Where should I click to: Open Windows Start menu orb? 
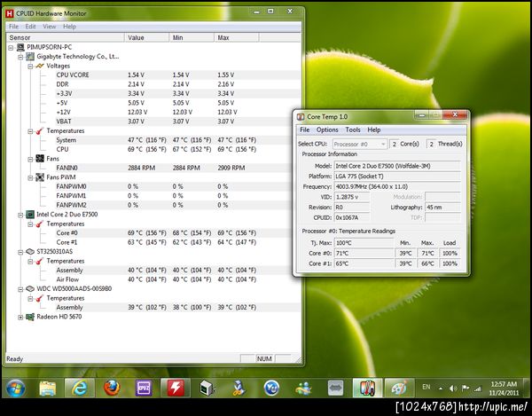tap(16, 388)
